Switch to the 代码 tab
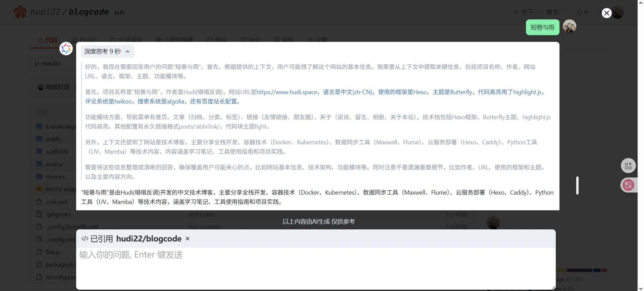The image size is (644, 291). pos(47,40)
